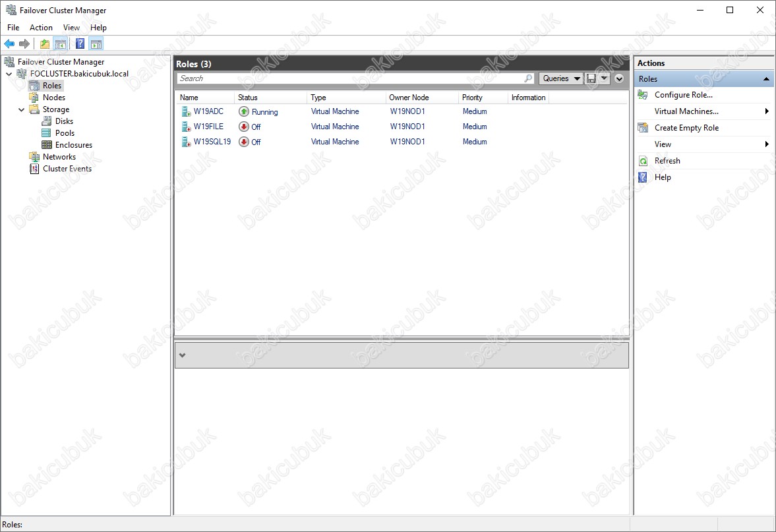Select the Networks tree item label
This screenshot has height=532, width=776.
59,157
